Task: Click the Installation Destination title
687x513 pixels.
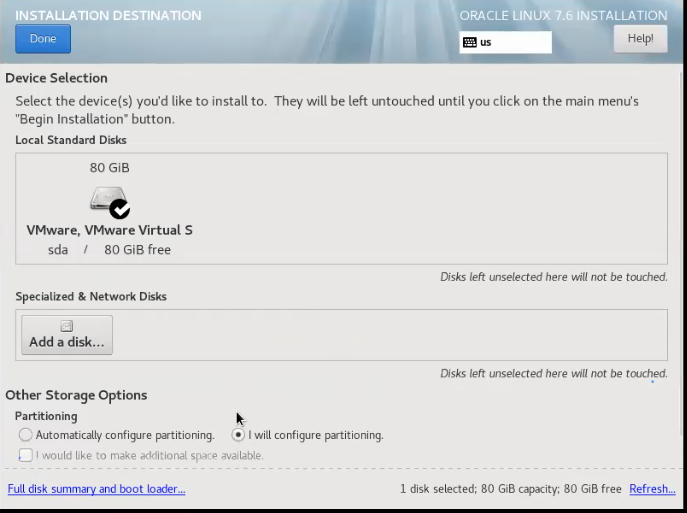Action: click(108, 15)
